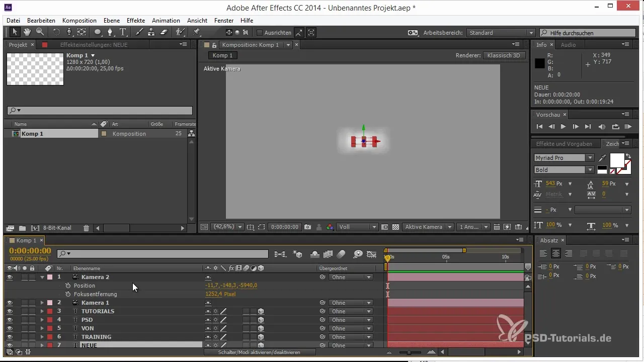Select the Brush tool
This screenshot has width=644, height=362.
139,32
